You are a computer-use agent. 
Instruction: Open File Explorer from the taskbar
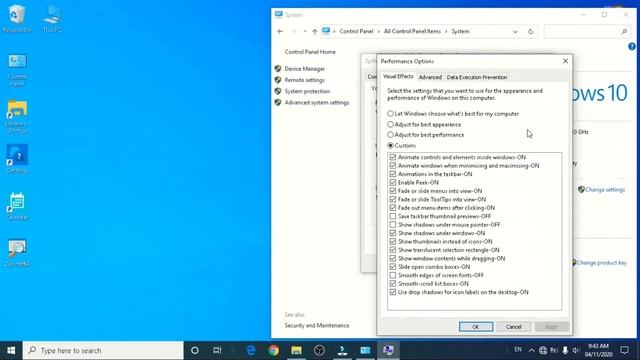(x=296, y=350)
